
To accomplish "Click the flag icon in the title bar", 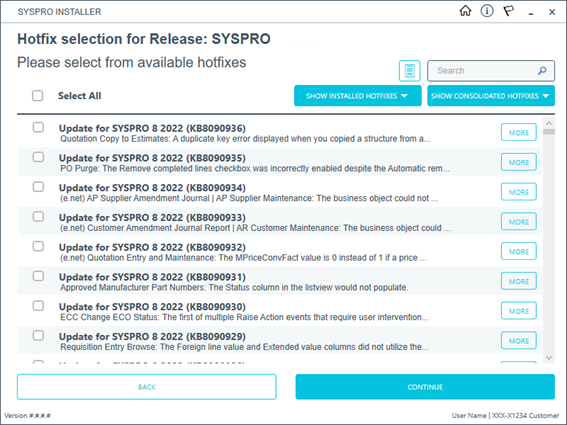I will point(509,11).
